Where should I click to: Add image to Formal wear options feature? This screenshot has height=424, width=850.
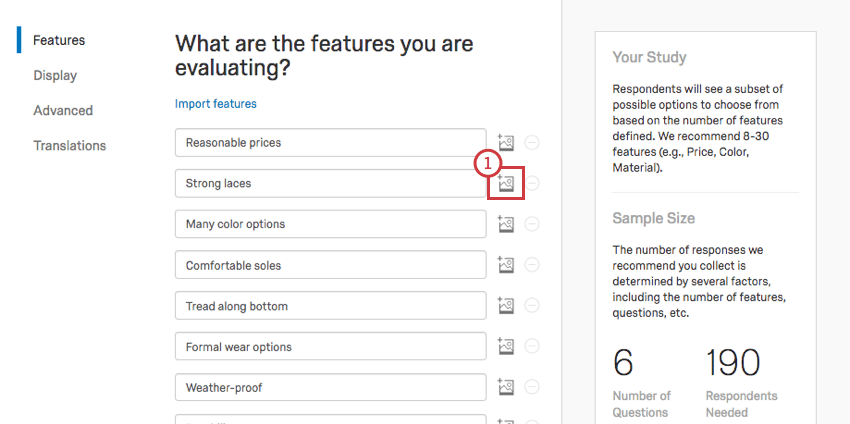(506, 346)
